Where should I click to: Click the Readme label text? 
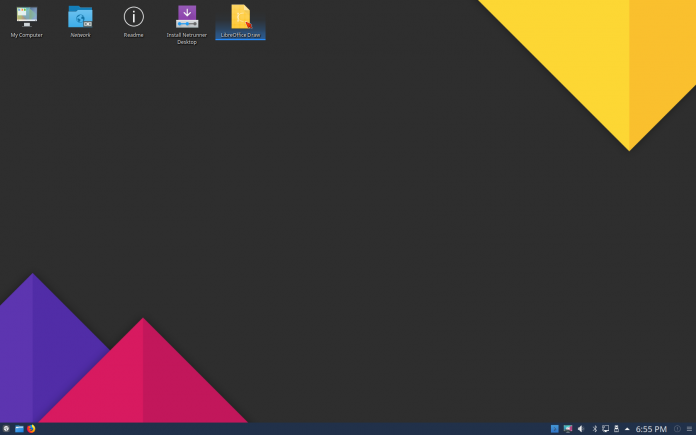pyautogui.click(x=133, y=35)
